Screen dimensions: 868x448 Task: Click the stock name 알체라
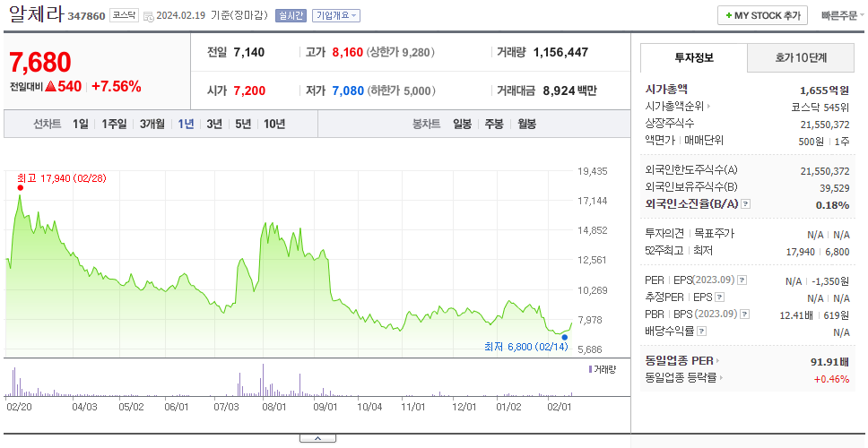(x=37, y=13)
